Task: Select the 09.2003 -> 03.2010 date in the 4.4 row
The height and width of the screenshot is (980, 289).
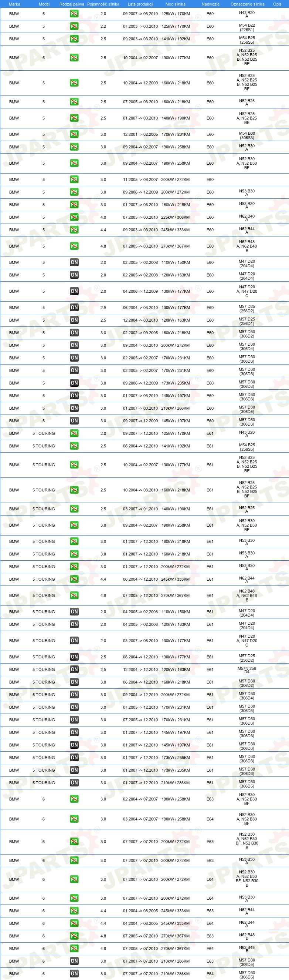Action: [140, 230]
